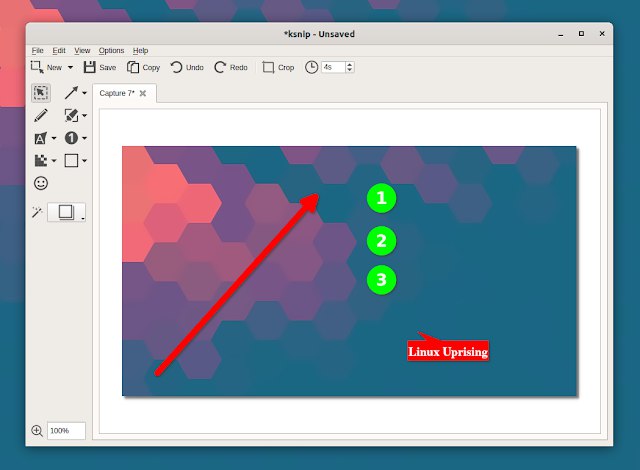This screenshot has height=470, width=640.
Task: Select the Arrow tool
Action: coord(71,93)
